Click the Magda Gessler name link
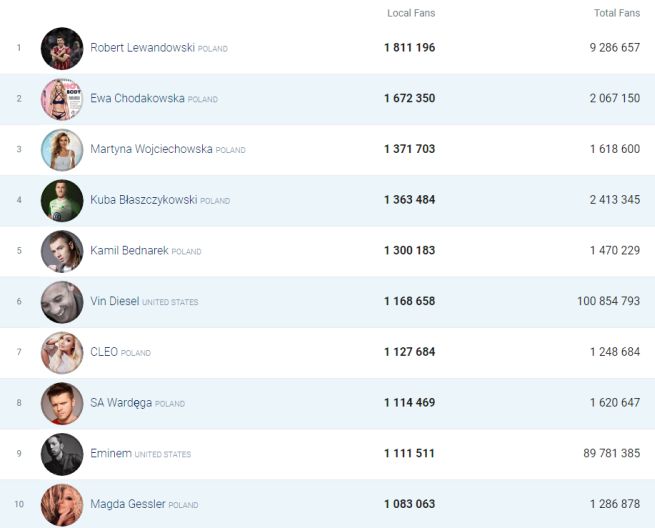This screenshot has width=655, height=528. pyautogui.click(x=127, y=504)
